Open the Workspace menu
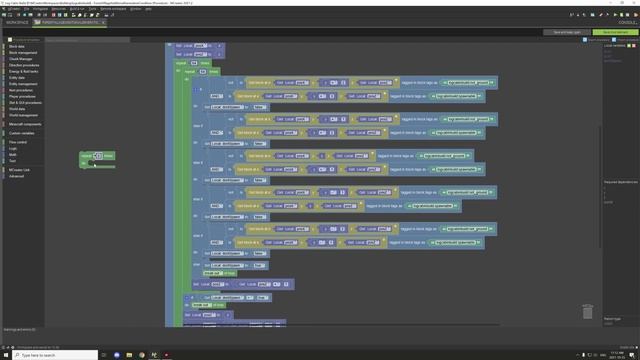This screenshot has width=640, height=360. click(40, 9)
